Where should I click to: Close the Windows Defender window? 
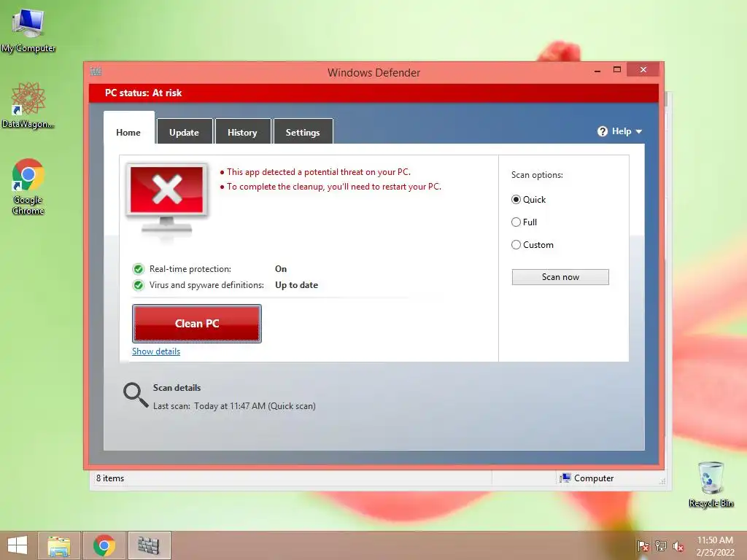(x=643, y=69)
